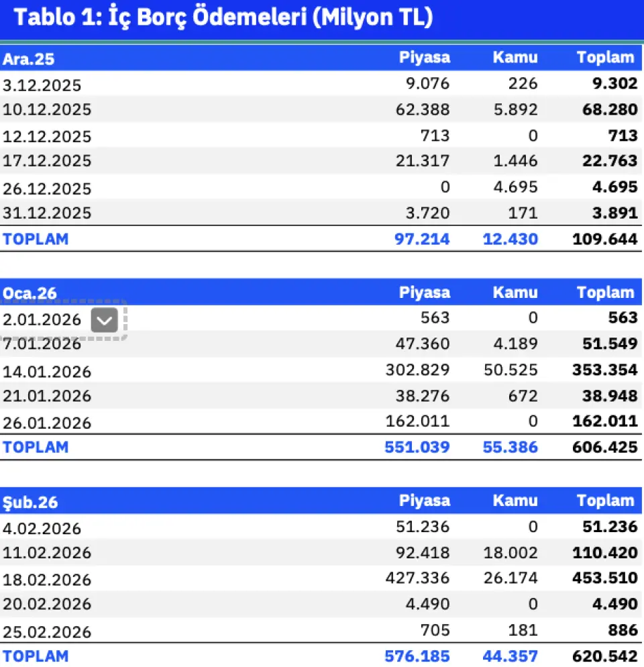This screenshot has width=644, height=667.
Task: Click the Şub.26 grand total 620.542
Action: coord(604,655)
